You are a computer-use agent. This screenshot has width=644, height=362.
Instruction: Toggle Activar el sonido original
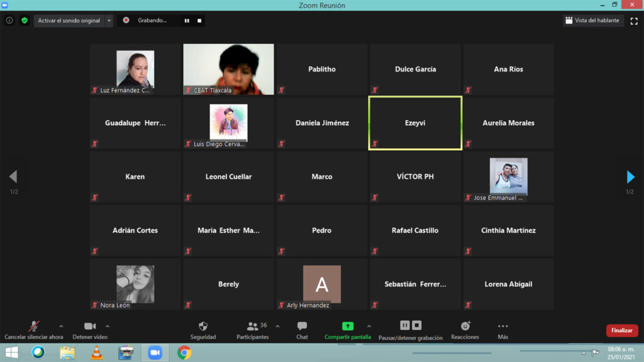click(x=69, y=20)
